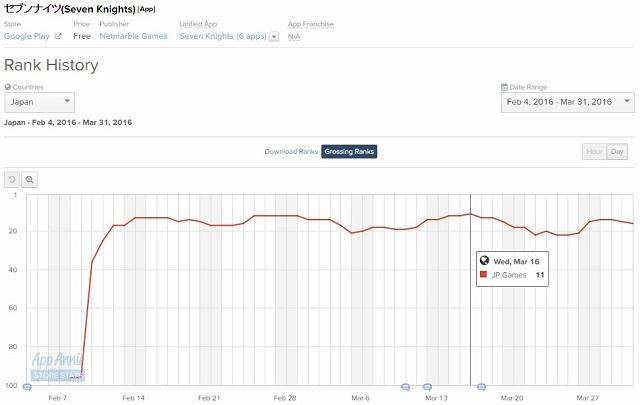
Task: Click the chart zoom magnifier icon
Action: [30, 180]
